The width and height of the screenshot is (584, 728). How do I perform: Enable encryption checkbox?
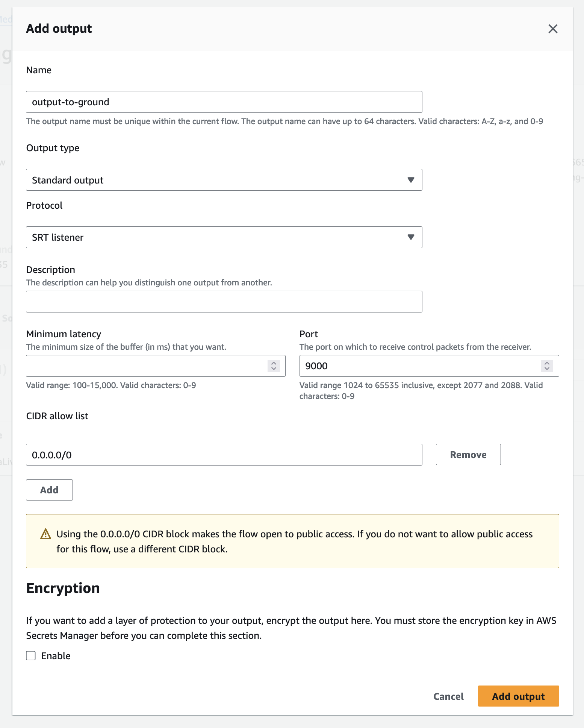point(31,656)
